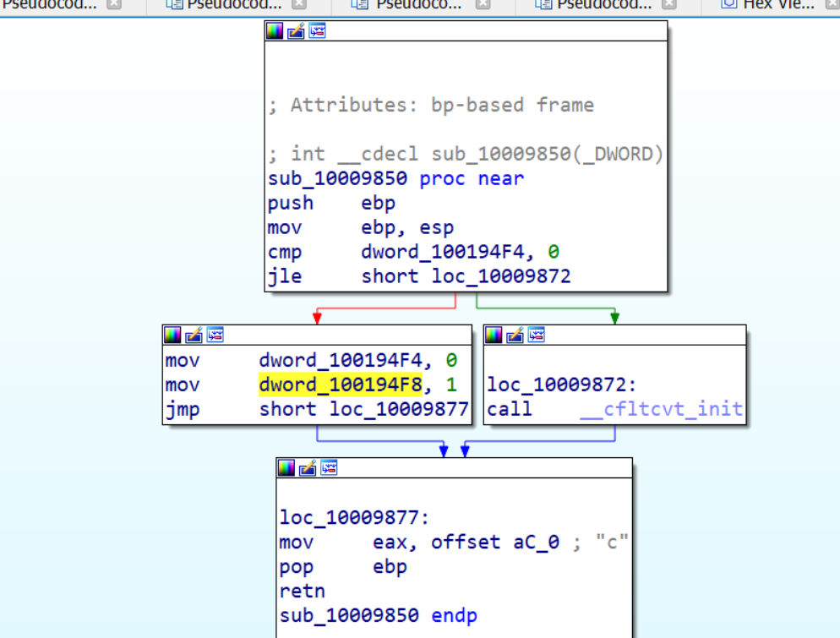Select 'dword_100194F4' in the cmp instruction
840x638 pixels.
click(x=443, y=252)
